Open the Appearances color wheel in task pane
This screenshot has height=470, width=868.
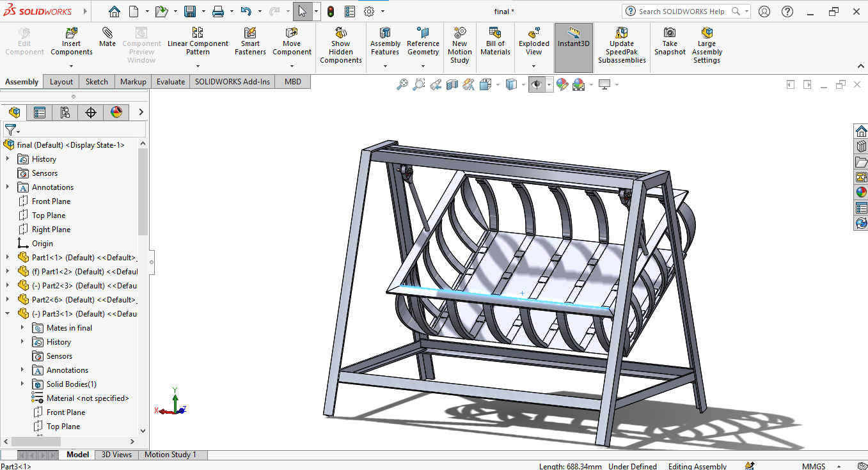coord(861,192)
